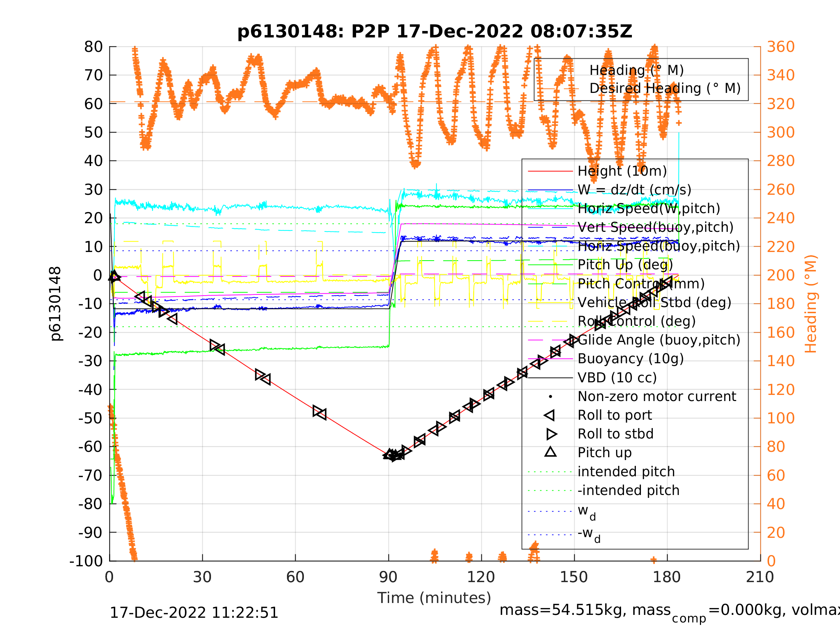Click the red Height line sample in legend
Viewport: 840px width, 630px height.
550,171
